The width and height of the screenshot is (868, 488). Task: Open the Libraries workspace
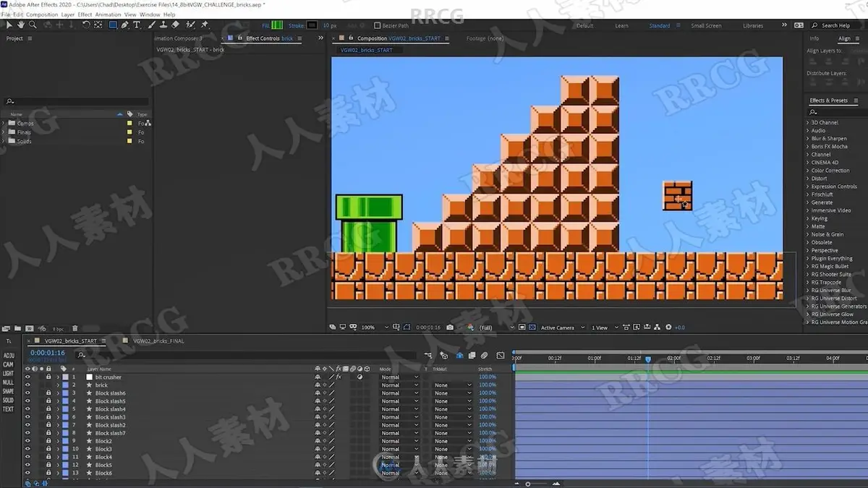pyautogui.click(x=753, y=25)
